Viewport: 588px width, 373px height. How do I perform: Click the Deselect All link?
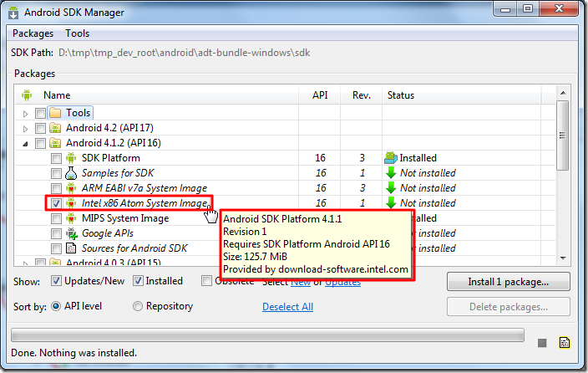tap(287, 307)
